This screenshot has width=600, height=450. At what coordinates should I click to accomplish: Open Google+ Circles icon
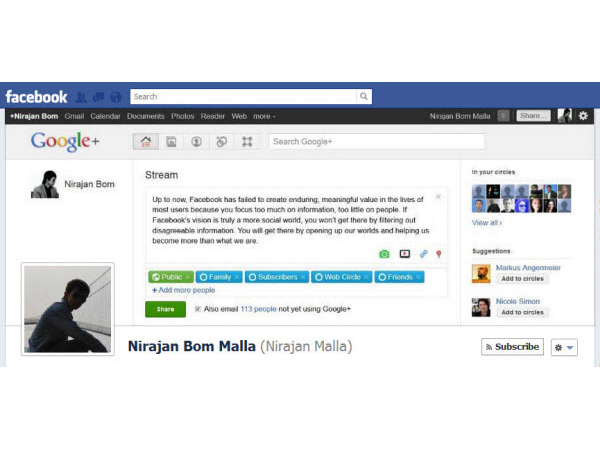click(222, 142)
